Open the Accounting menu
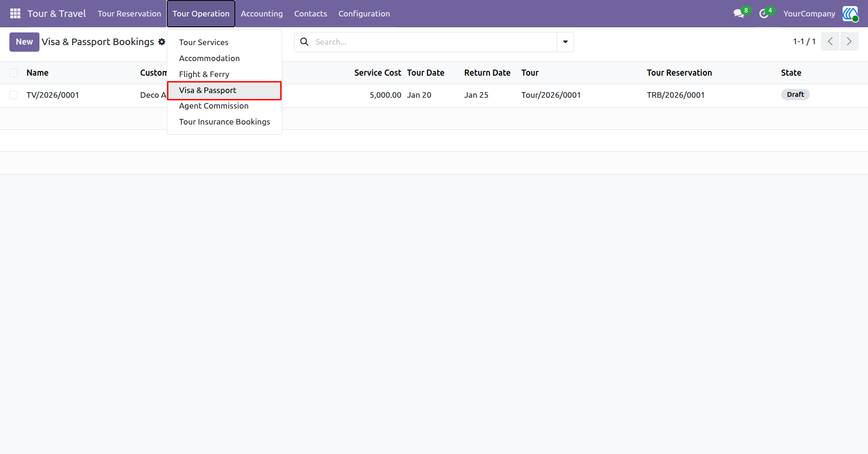Image resolution: width=868 pixels, height=454 pixels. 262,14
